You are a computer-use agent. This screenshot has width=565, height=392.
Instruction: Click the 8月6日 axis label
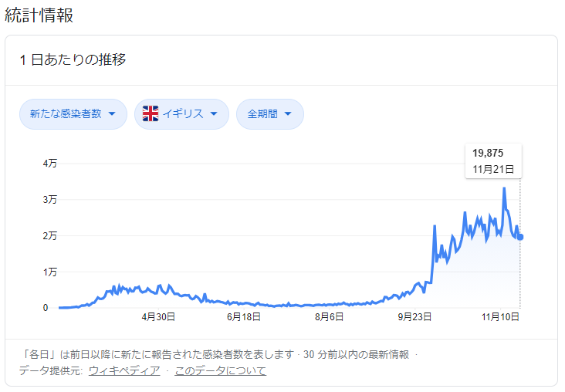pyautogui.click(x=329, y=317)
